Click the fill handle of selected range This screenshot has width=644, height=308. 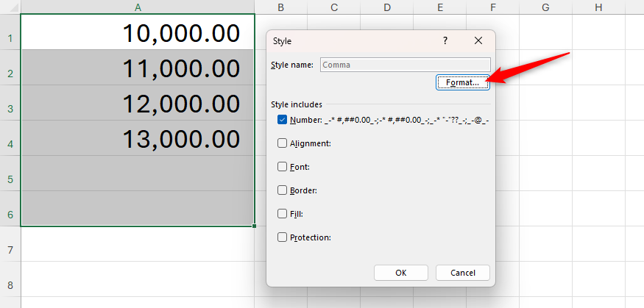(x=255, y=226)
